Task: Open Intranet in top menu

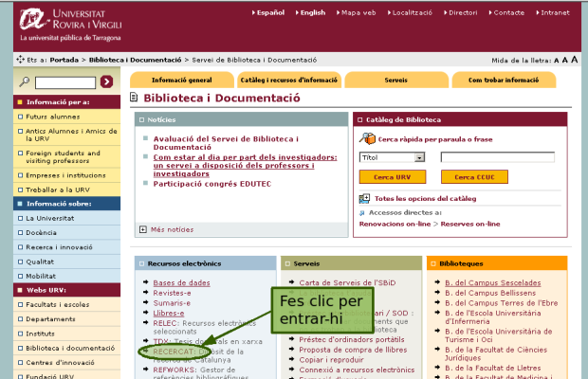Action: click(x=553, y=12)
